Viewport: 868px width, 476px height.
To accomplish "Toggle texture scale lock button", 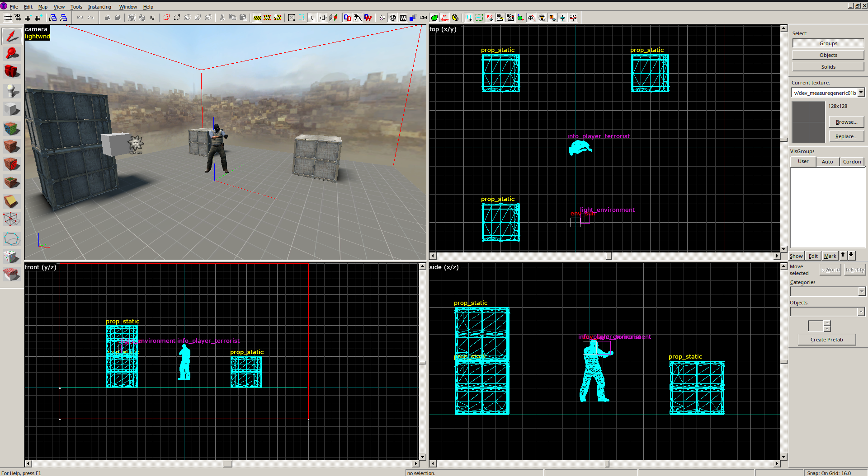I will [x=323, y=18].
